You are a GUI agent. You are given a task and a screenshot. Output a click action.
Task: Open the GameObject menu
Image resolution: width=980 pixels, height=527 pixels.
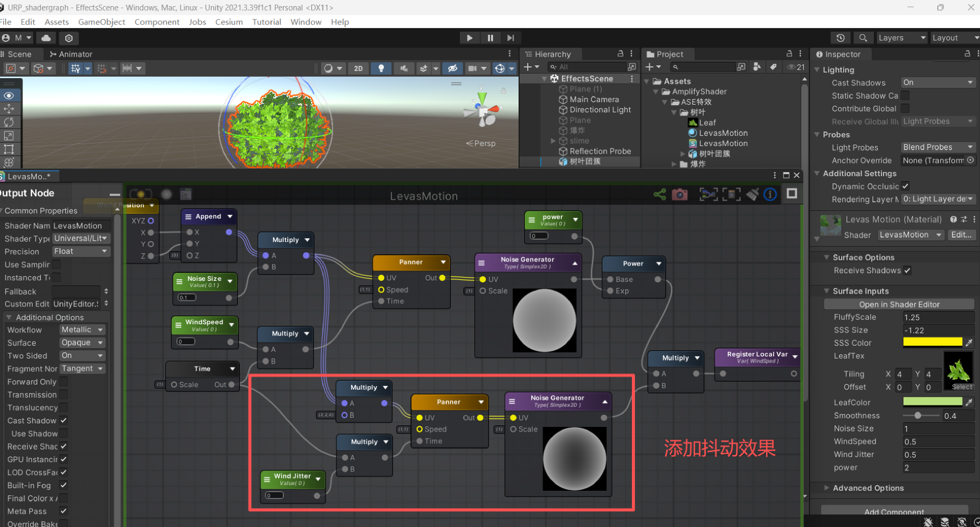point(102,22)
